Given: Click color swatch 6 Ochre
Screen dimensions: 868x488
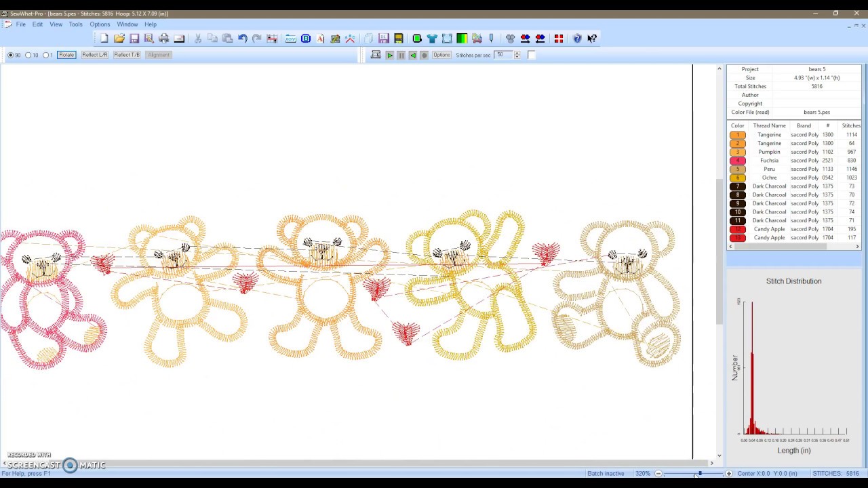Looking at the screenshot, I should pyautogui.click(x=738, y=178).
